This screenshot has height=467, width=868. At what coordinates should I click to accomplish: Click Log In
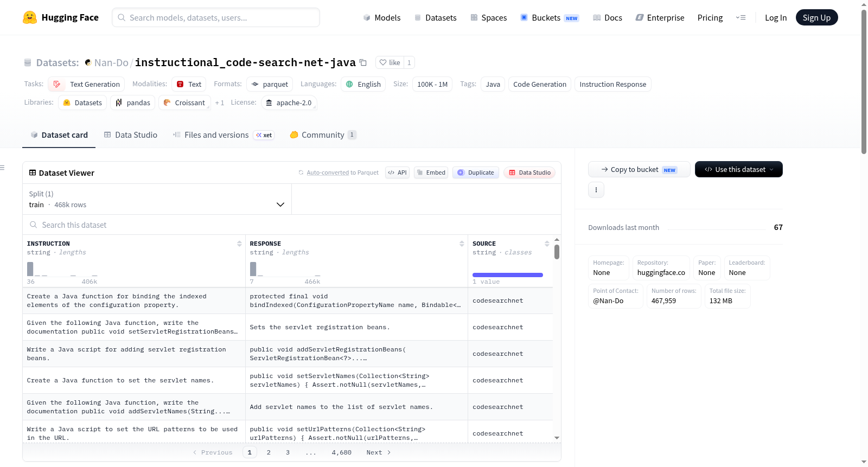[776, 17]
